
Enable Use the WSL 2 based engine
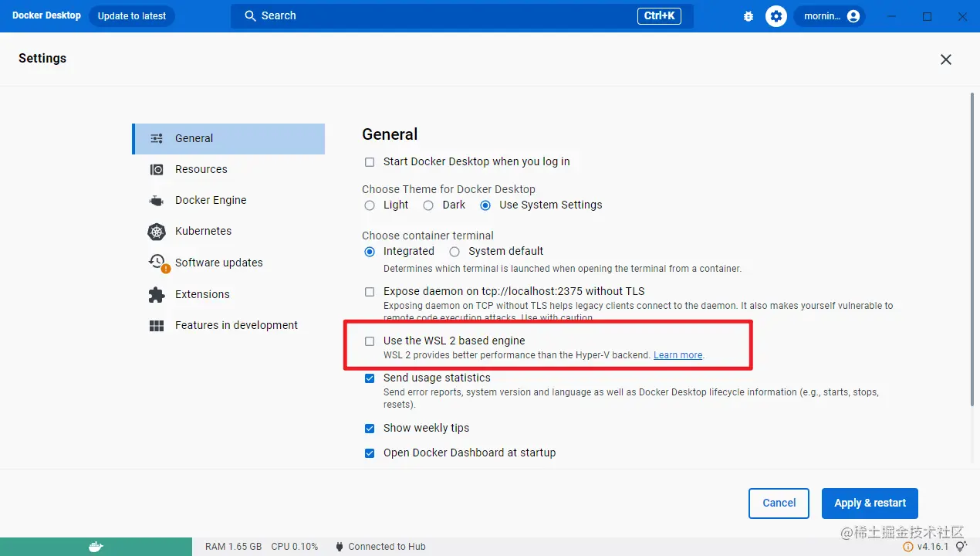[x=370, y=341]
